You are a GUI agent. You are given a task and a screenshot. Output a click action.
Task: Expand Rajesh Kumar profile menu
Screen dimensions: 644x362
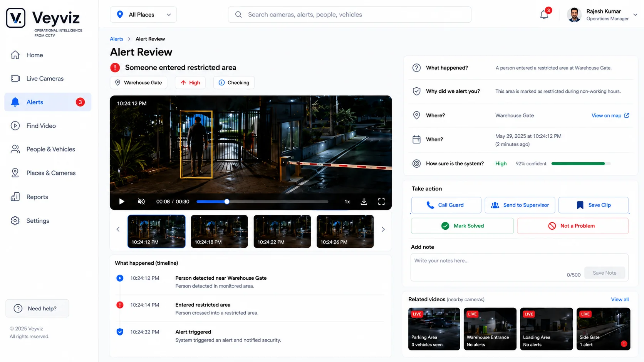pyautogui.click(x=635, y=15)
